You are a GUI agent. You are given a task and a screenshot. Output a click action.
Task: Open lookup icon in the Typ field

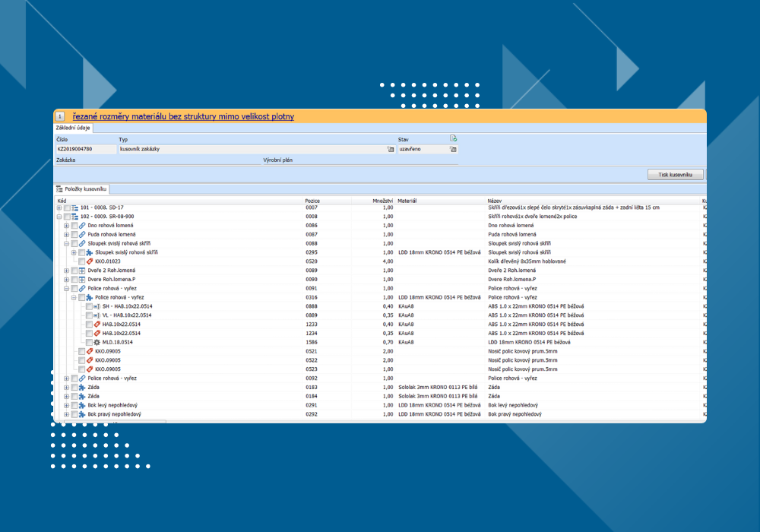(x=391, y=149)
